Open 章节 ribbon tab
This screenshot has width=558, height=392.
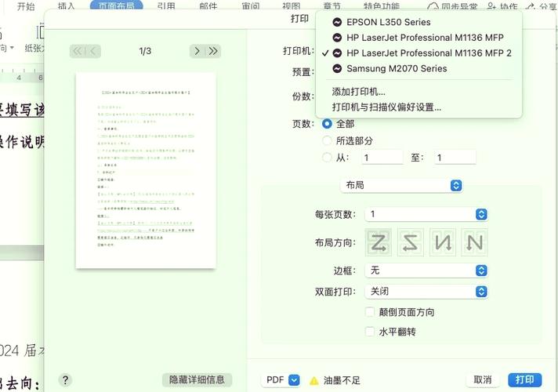332,6
